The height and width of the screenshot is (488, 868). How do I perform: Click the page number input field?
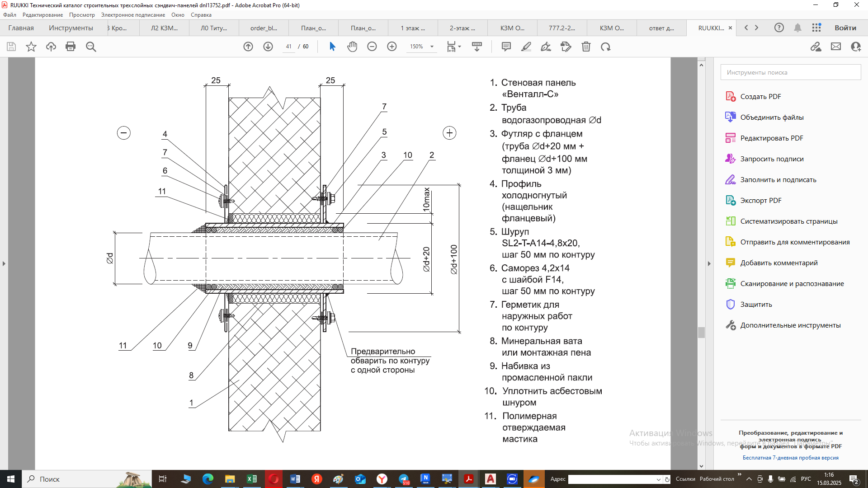point(288,47)
